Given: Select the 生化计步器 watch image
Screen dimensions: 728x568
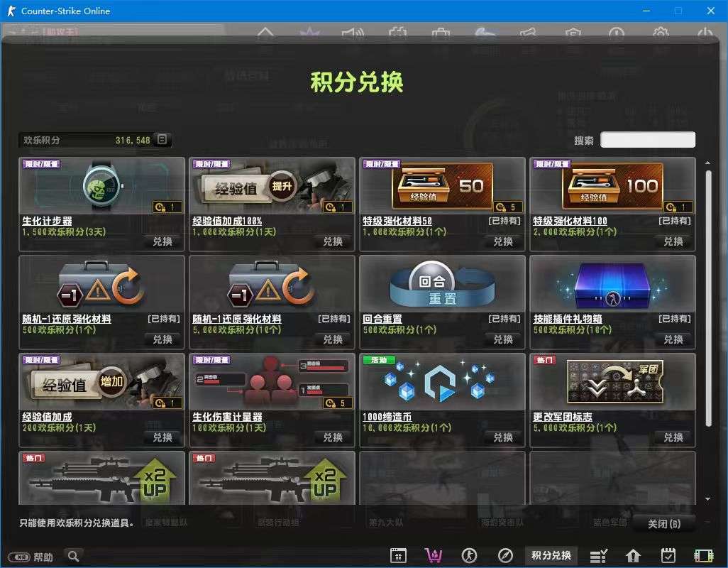Looking at the screenshot, I should (x=102, y=186).
